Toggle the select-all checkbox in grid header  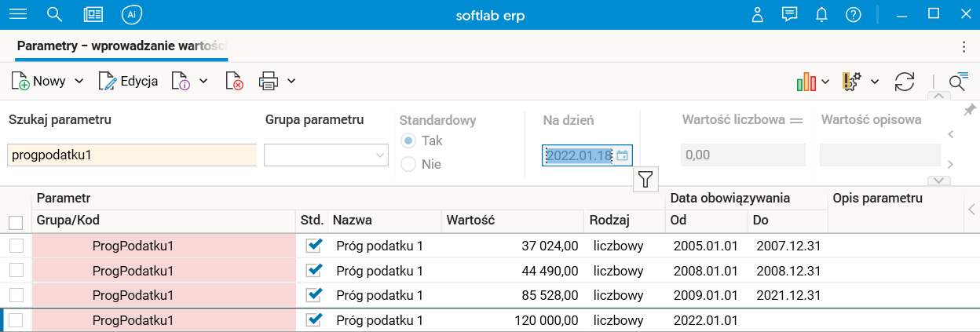[16, 222]
